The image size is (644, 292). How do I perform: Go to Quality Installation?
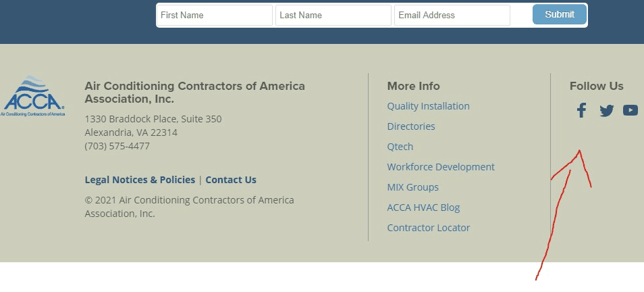click(x=428, y=106)
